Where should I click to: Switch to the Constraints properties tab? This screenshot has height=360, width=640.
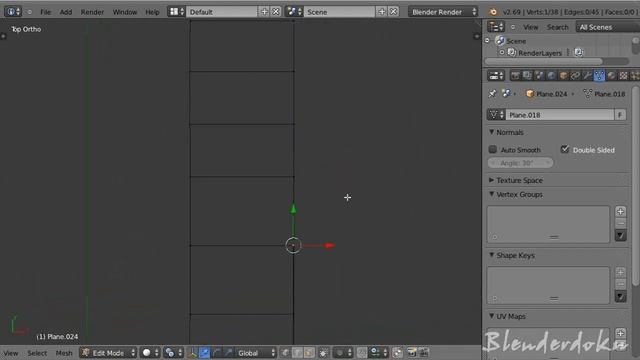[575, 76]
